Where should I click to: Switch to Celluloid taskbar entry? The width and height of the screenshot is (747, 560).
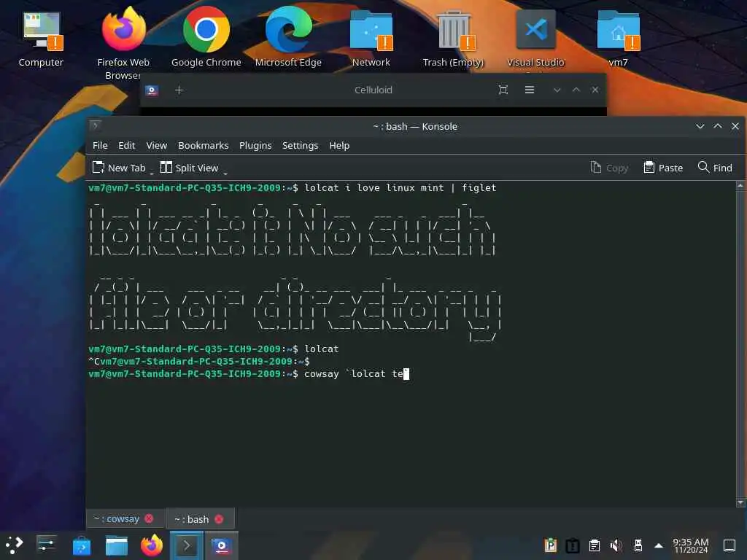point(222,545)
